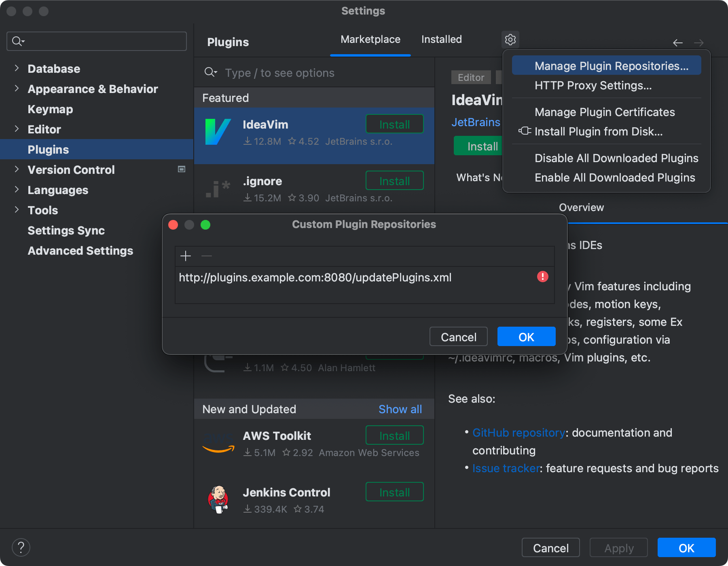The width and height of the screenshot is (728, 566).
Task: Expand the Tools section
Action: pos(17,210)
